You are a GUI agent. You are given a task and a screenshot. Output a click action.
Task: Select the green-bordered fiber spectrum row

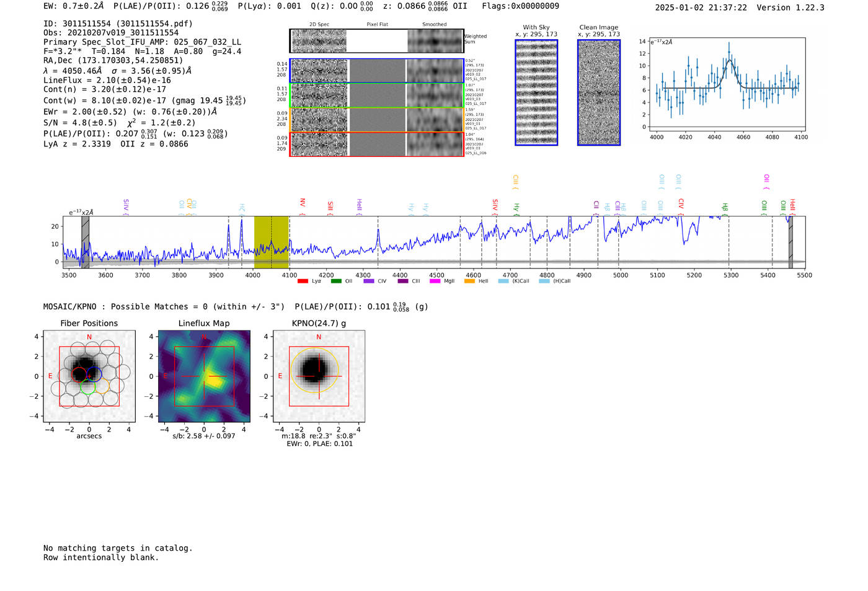[376, 96]
